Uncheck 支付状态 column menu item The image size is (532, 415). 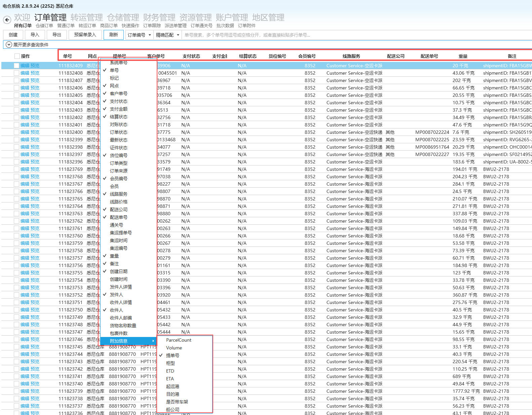click(x=129, y=101)
